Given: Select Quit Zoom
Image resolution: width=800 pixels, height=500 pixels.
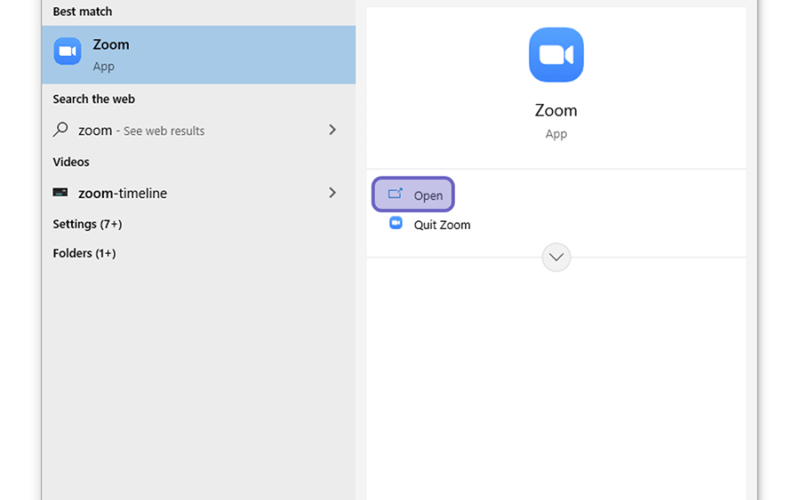Looking at the screenshot, I should [442, 225].
